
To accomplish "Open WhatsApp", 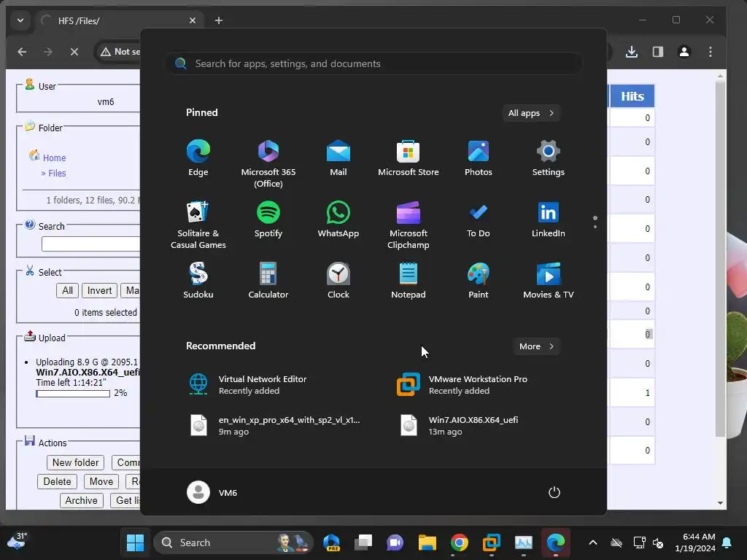I will click(338, 219).
